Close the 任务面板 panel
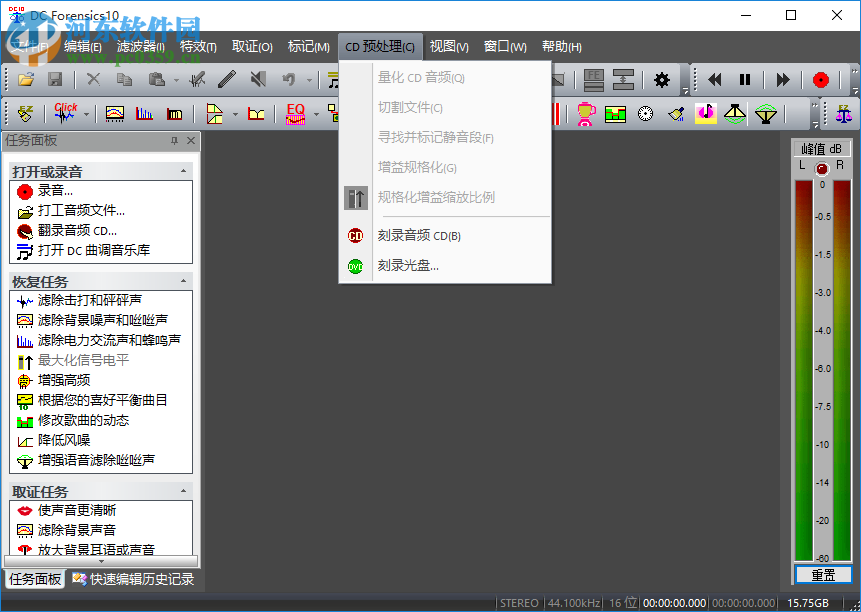Image resolution: width=861 pixels, height=612 pixels. click(x=191, y=141)
